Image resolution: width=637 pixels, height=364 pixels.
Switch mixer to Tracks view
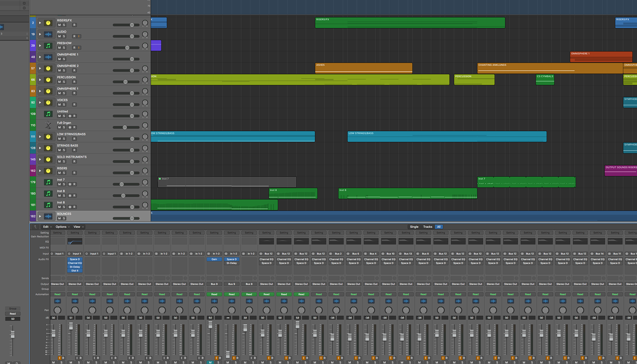pos(428,227)
